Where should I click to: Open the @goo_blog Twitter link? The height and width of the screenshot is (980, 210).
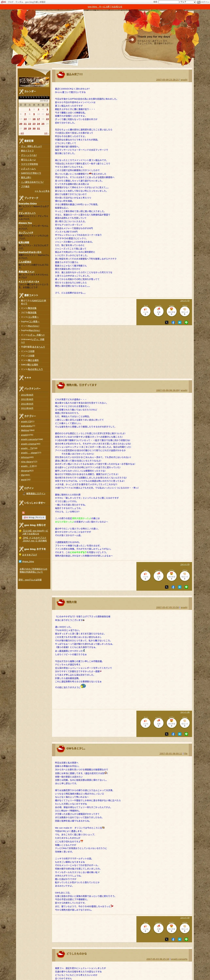(28, 561)
